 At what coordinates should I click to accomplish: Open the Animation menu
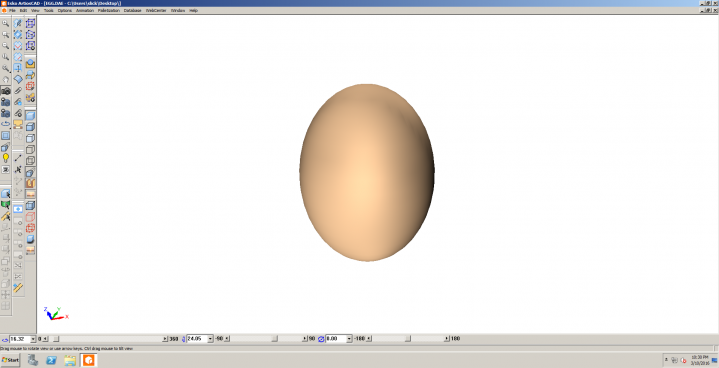[85, 11]
